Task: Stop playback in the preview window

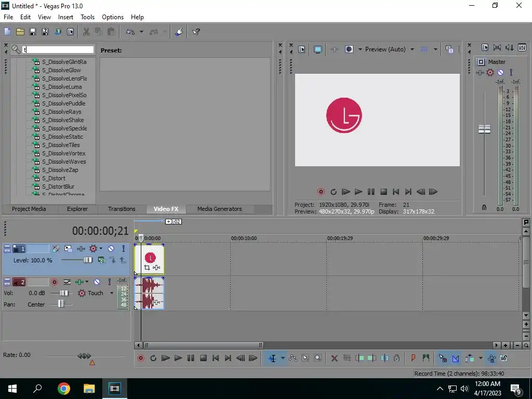Action: tap(383, 192)
